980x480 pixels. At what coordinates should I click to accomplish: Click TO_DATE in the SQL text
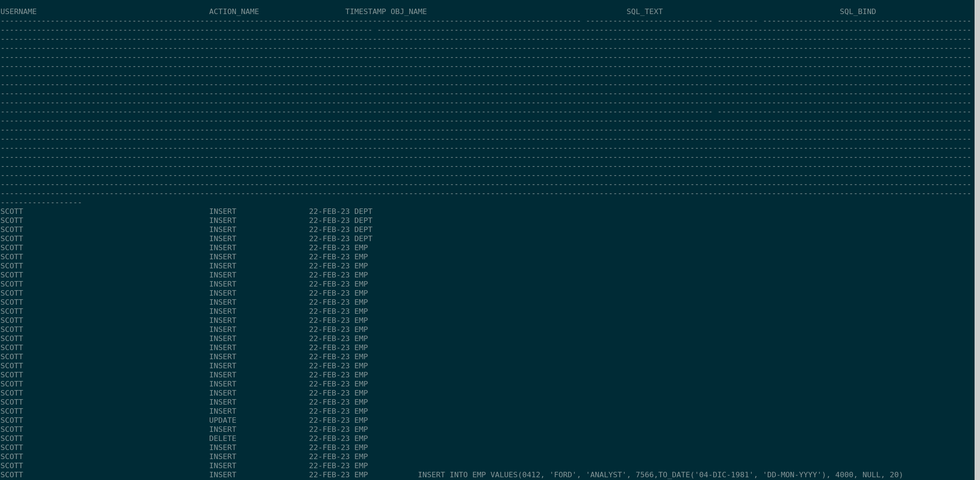[x=674, y=475]
